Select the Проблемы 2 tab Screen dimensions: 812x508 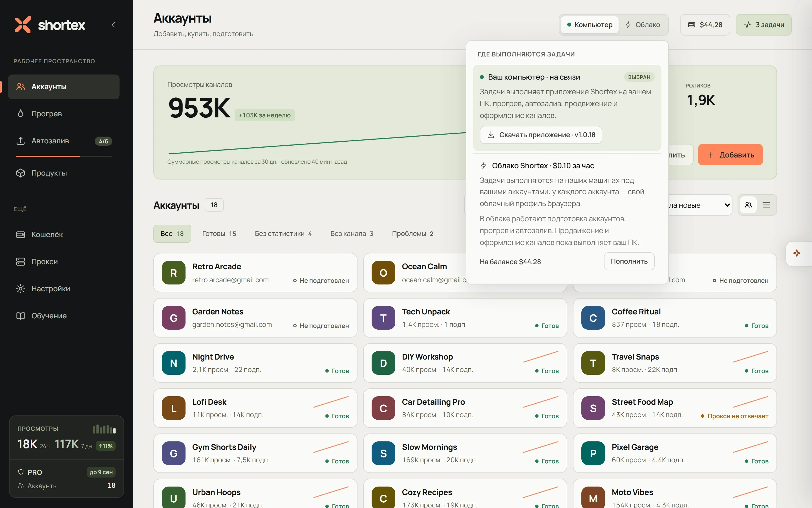point(413,233)
